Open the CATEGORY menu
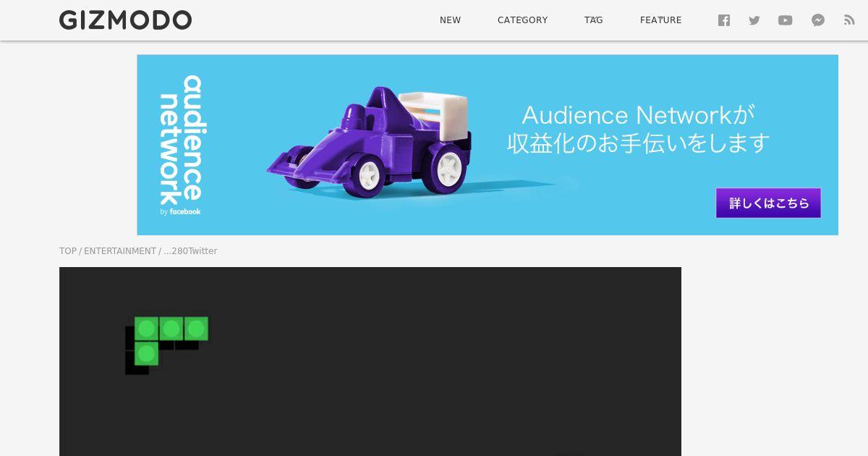 coord(522,20)
